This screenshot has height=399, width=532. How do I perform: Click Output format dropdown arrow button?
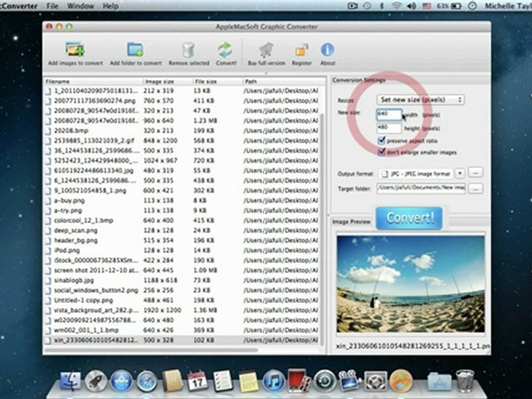pos(460,173)
